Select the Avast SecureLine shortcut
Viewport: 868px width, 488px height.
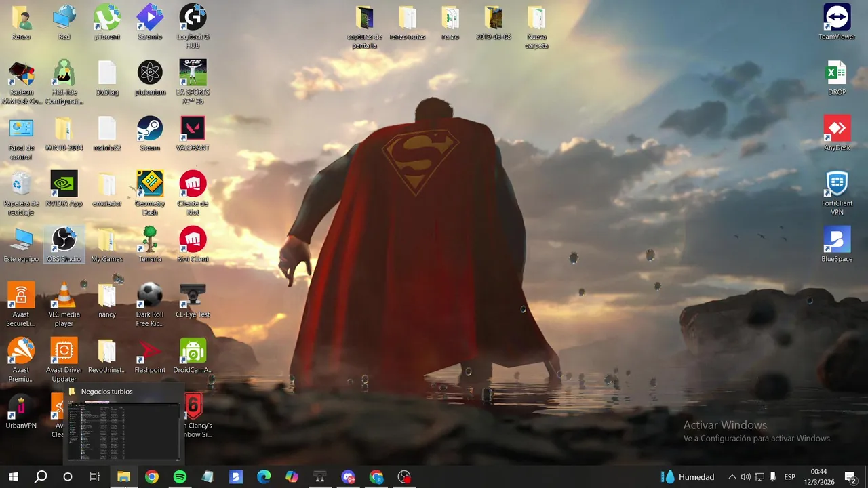coord(21,304)
